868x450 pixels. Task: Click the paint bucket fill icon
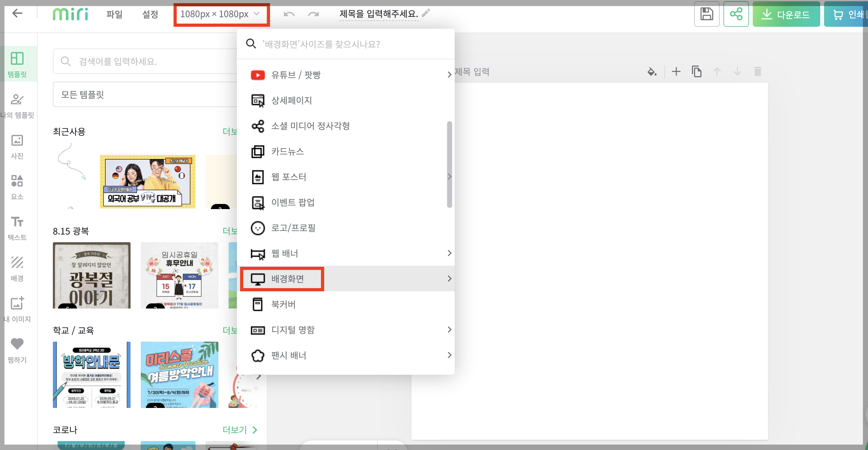pos(652,71)
